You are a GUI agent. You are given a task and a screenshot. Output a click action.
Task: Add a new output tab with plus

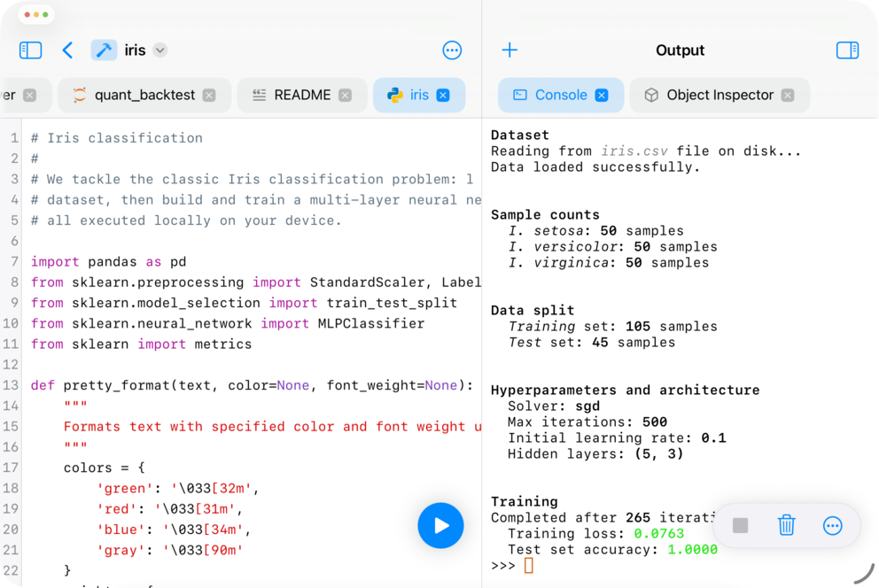(x=510, y=50)
